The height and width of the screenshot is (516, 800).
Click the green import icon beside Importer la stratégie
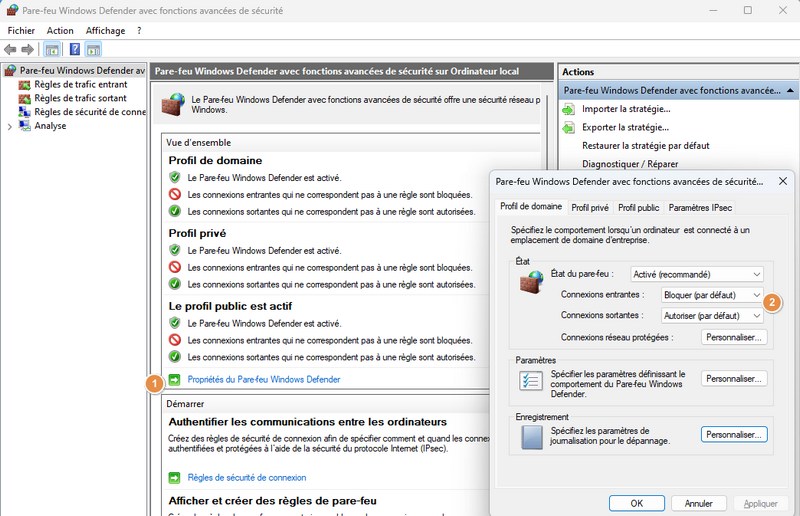point(568,109)
